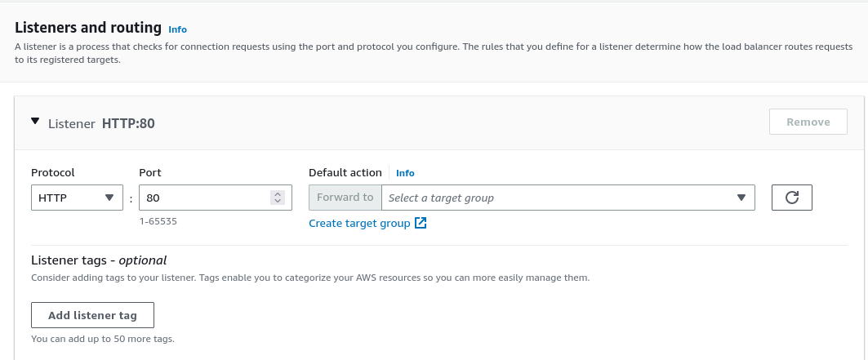The image size is (868, 360).
Task: Click the Listener tags - optional heading
Action: coord(99,260)
